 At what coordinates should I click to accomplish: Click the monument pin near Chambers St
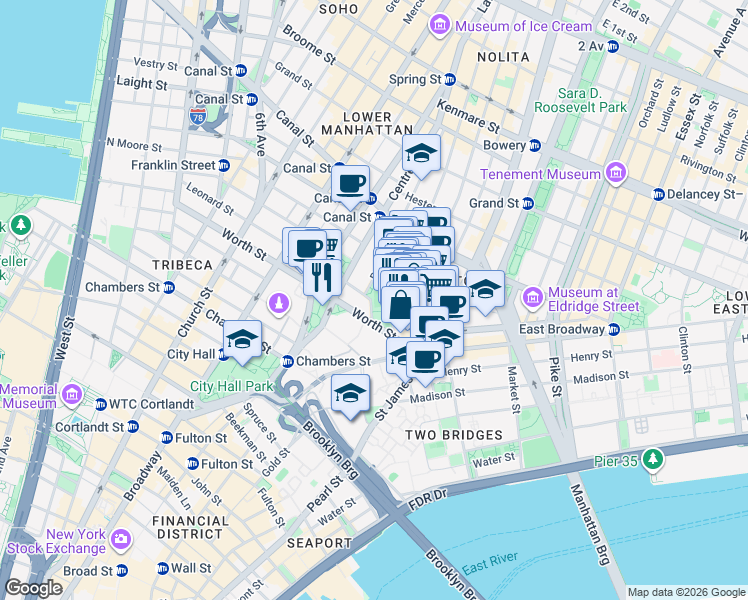[x=279, y=303]
